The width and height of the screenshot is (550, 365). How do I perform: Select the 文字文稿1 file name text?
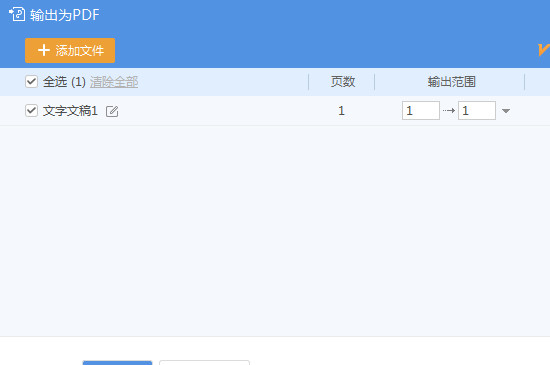[x=70, y=111]
